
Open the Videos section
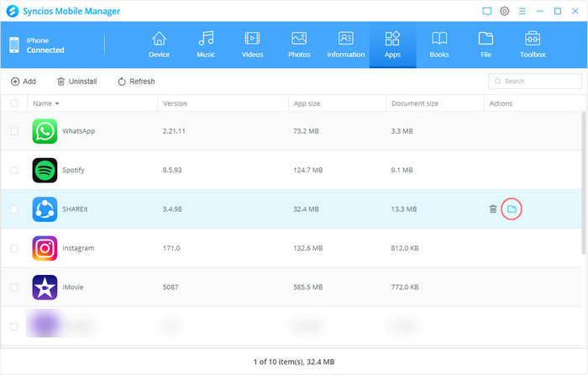pos(252,45)
